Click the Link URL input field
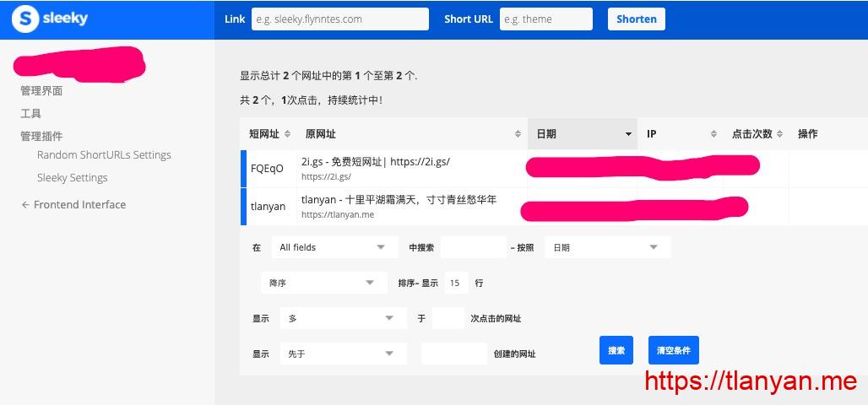868x405 pixels. 339,19
